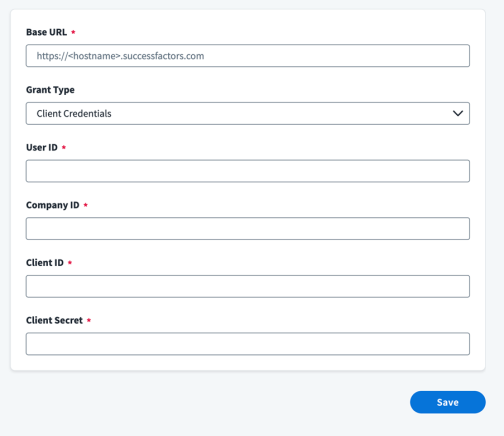504x436 pixels.
Task: Click the Company ID label
Action: 53,205
